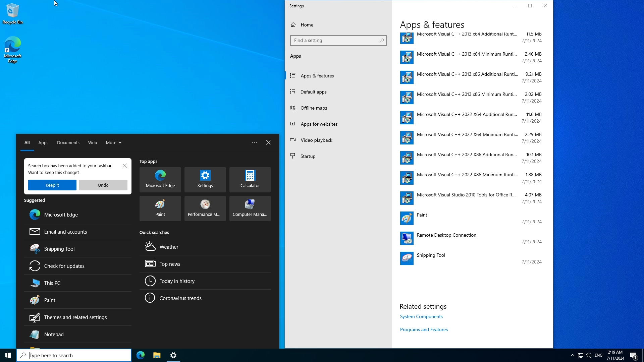The height and width of the screenshot is (362, 644).
Task: Dismiss the search box notification
Action: pos(125,166)
